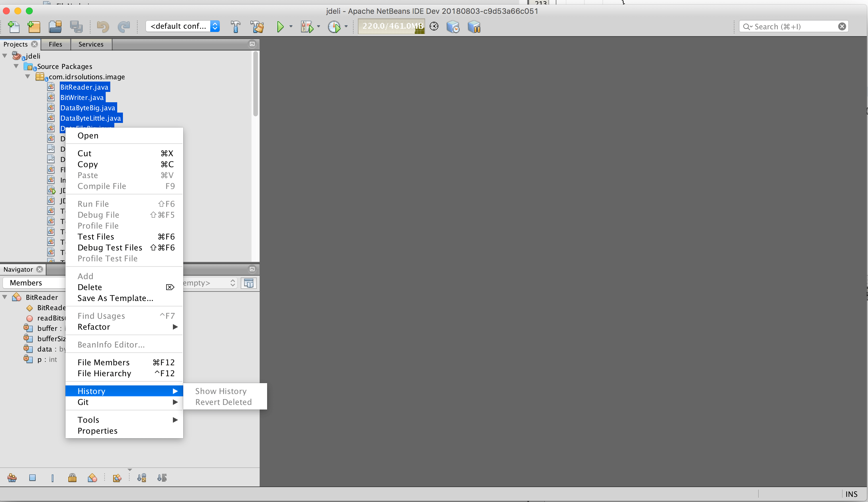Toggle Show Non-Public Members lock filter
This screenshot has width=868, height=502.
72,478
